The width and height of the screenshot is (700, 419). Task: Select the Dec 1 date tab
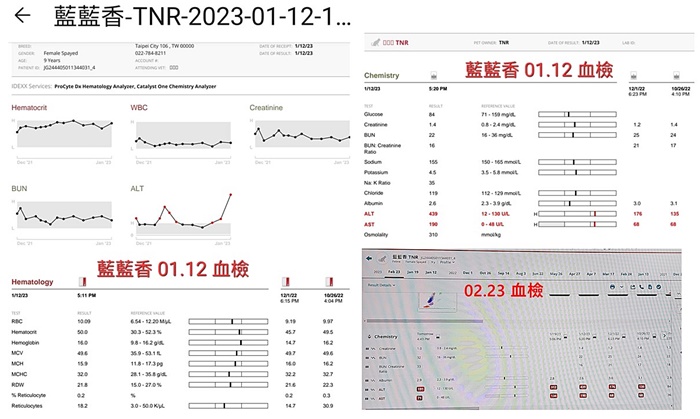pos(467,273)
